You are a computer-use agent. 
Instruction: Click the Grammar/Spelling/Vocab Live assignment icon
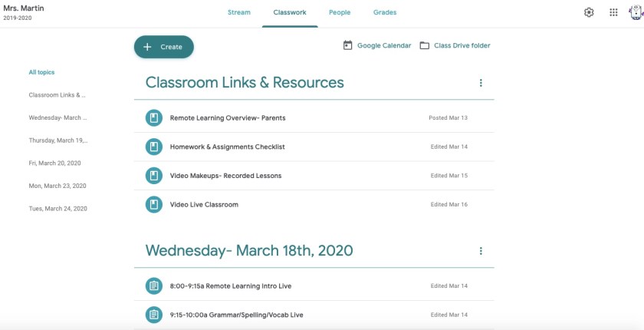pyautogui.click(x=154, y=315)
